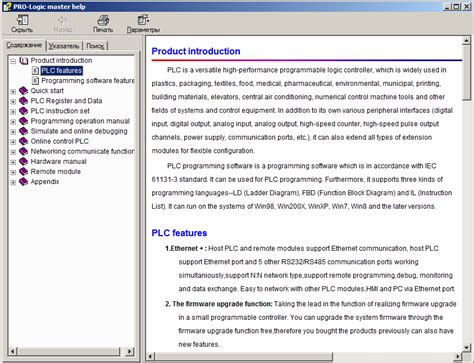Click the book icon beside Simulate and online debugging
The width and height of the screenshot is (474, 363).
(x=23, y=131)
